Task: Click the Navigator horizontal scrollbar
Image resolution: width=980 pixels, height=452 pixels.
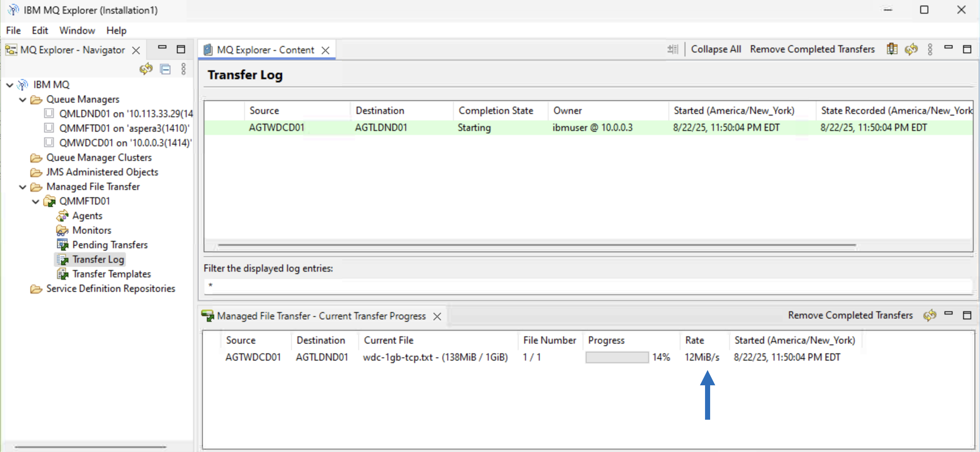Action: point(90,446)
